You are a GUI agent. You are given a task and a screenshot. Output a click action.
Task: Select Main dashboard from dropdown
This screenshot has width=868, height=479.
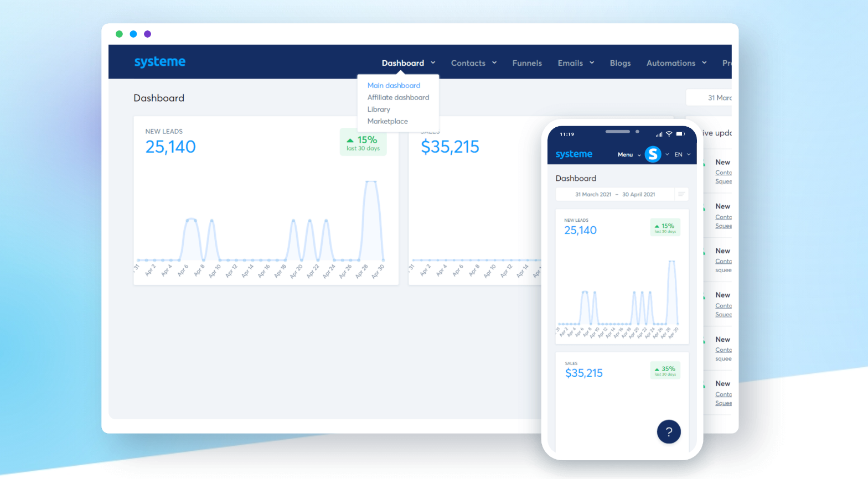pos(394,85)
